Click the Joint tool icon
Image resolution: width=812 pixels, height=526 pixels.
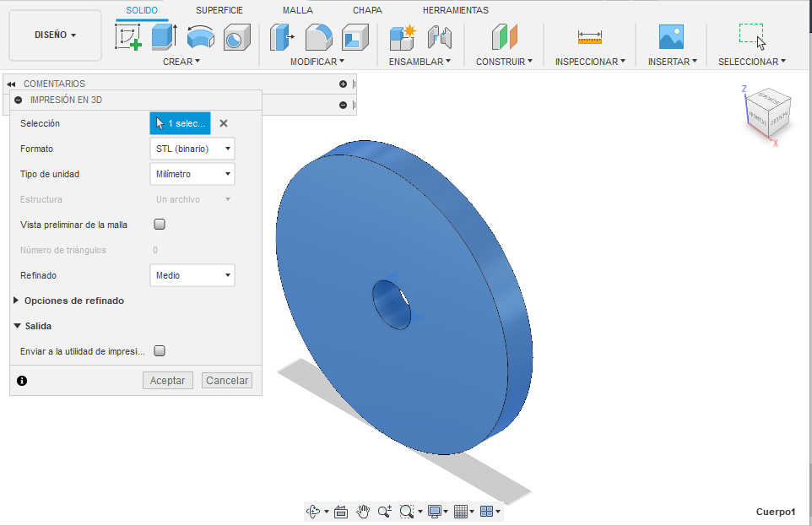coord(440,37)
